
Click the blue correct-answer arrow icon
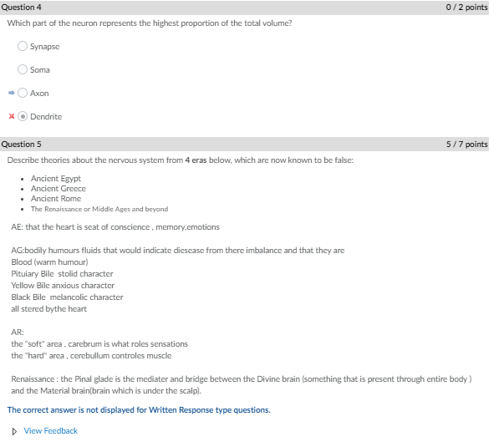pyautogui.click(x=11, y=94)
